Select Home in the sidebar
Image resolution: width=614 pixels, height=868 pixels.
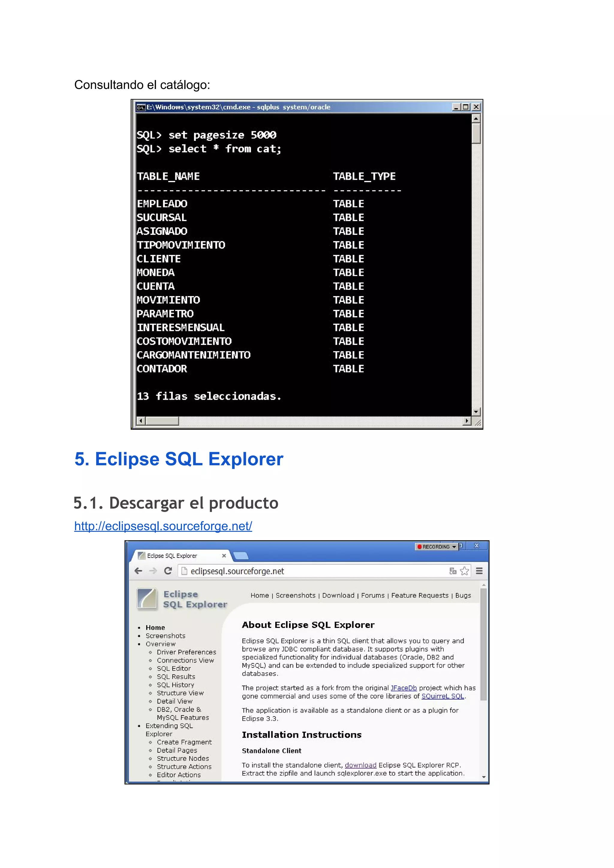click(155, 628)
